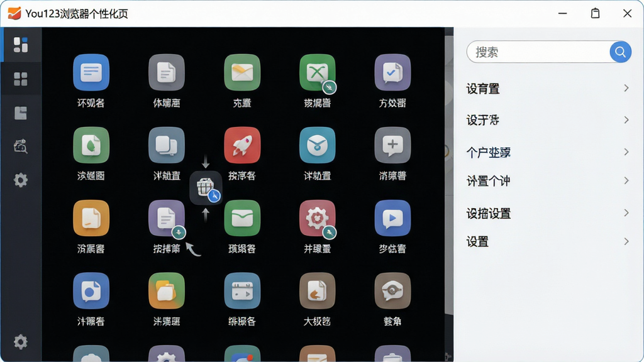Launch the green spreadsheet X app icon
This screenshot has width=644, height=362.
tap(317, 72)
